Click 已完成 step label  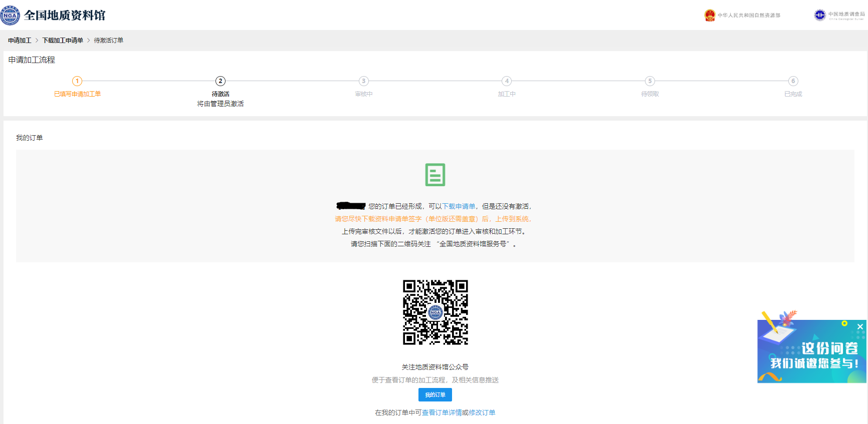pos(793,94)
